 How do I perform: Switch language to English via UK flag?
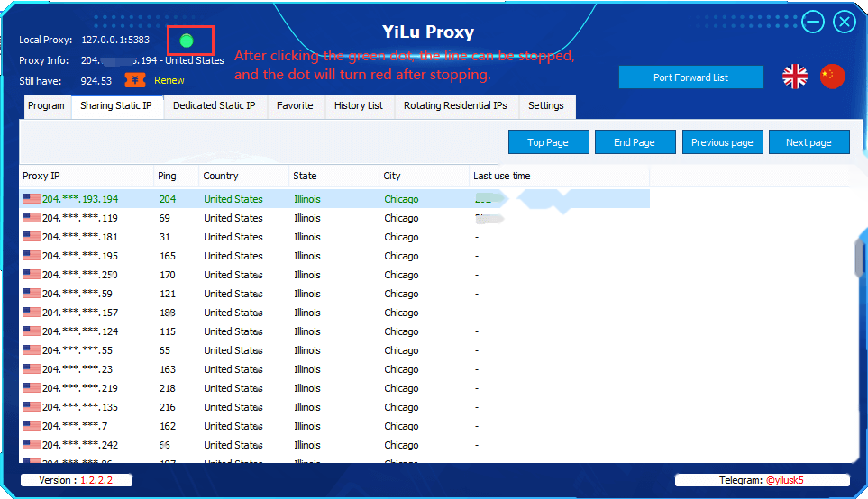click(795, 77)
